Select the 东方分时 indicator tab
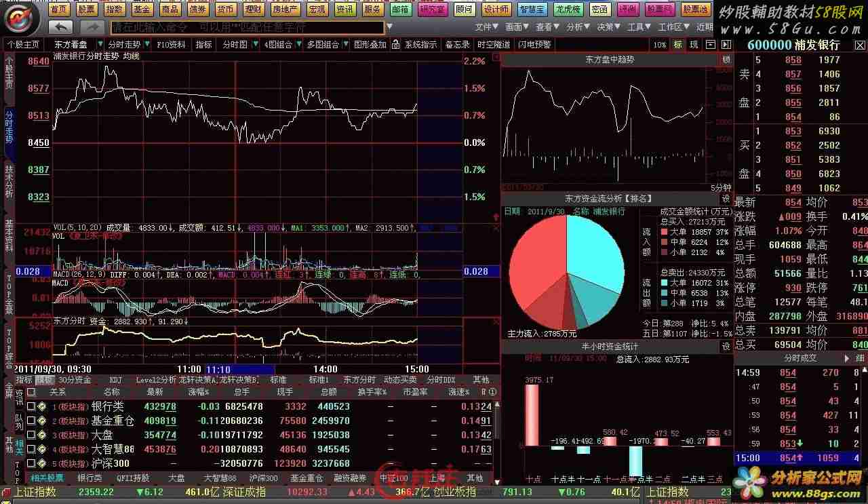868x504 pixels. 359,380
